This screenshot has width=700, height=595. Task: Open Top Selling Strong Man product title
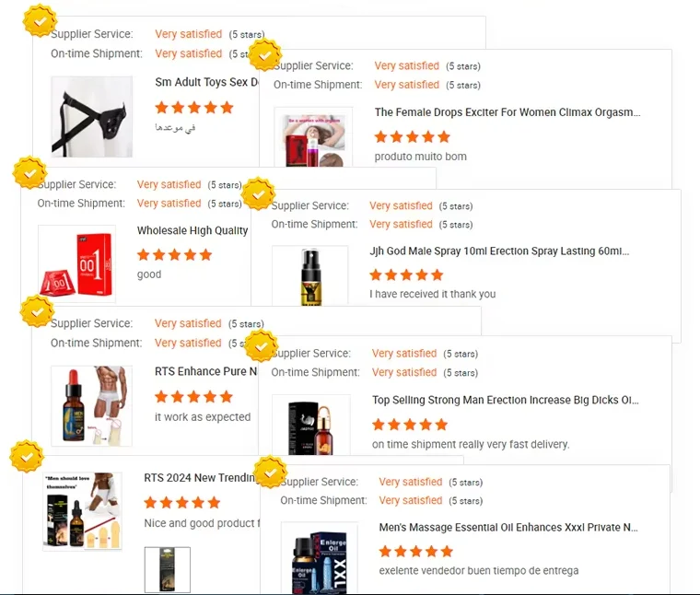click(x=506, y=400)
